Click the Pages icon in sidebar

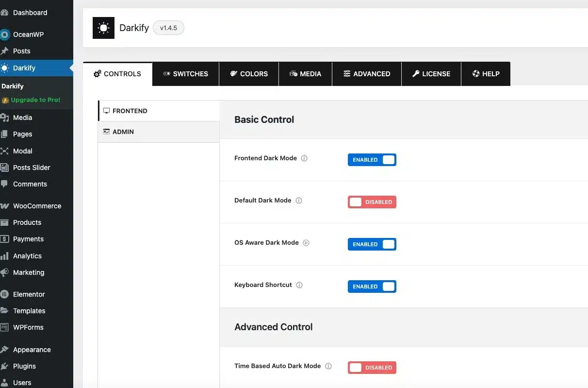pos(4,134)
